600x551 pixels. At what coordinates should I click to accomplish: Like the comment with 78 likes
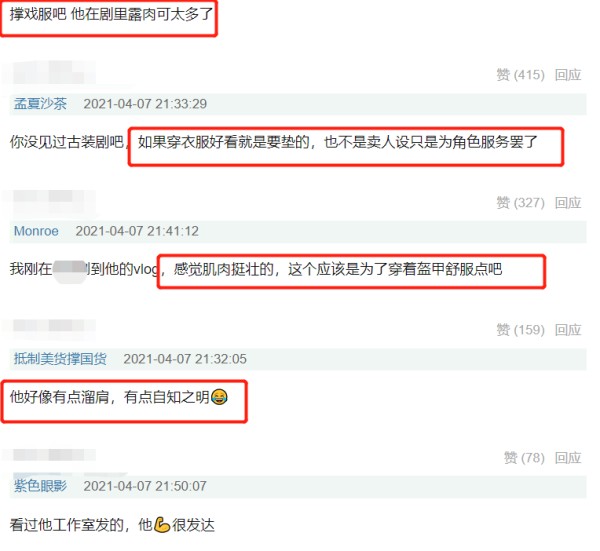coord(524,457)
